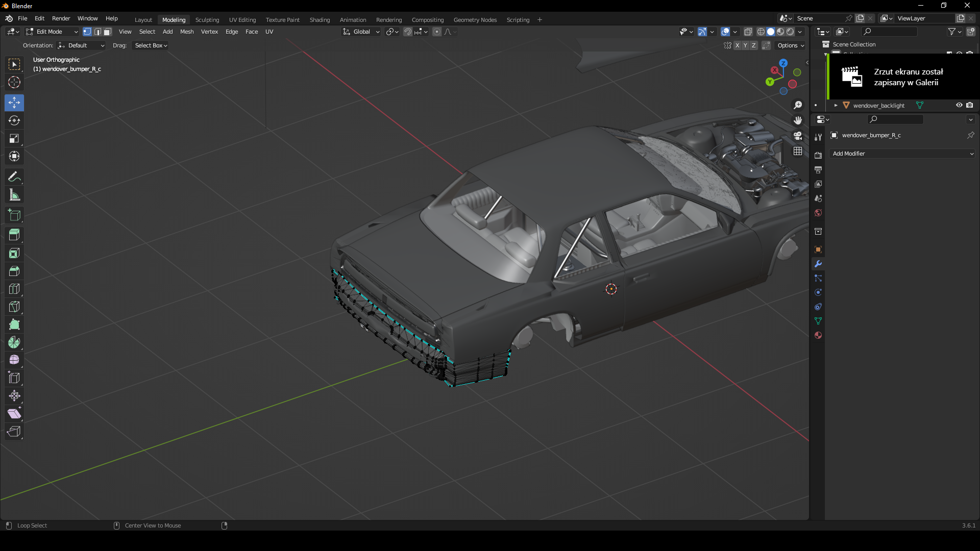Open outliner filter dropdown

point(954,32)
